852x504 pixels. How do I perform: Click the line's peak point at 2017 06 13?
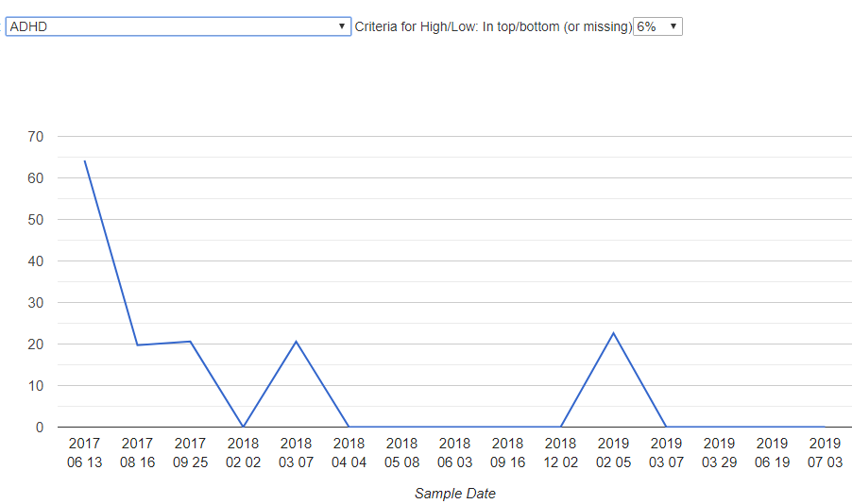coord(85,160)
